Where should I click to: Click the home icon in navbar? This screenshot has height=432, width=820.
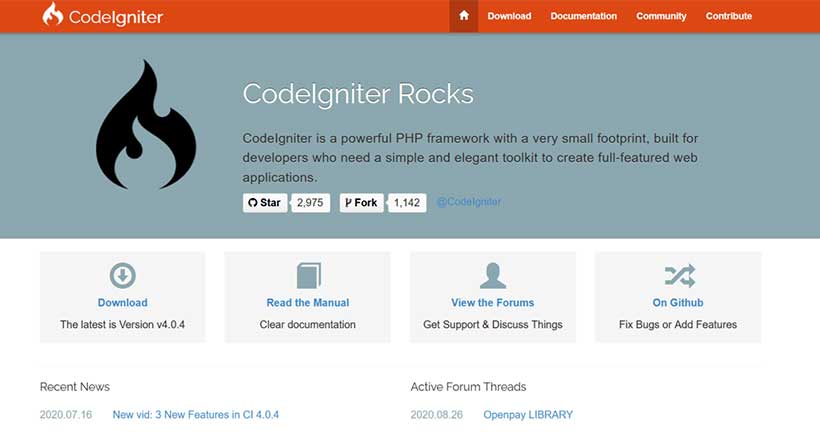[464, 16]
